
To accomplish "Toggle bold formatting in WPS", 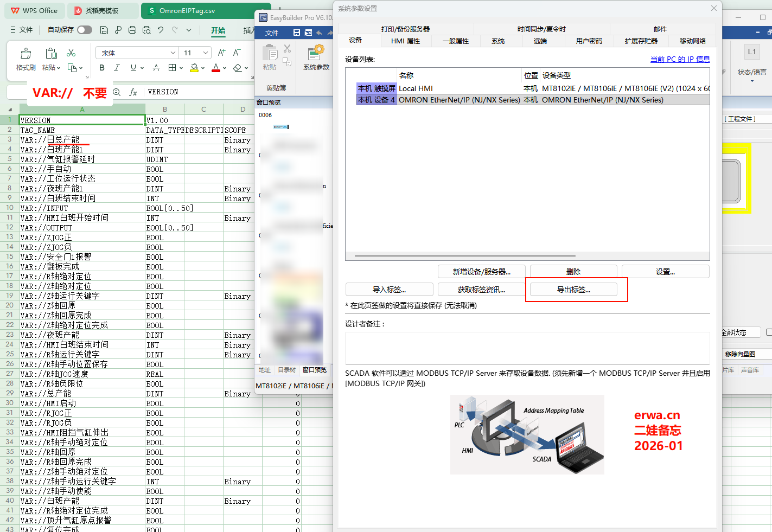I will coord(102,68).
